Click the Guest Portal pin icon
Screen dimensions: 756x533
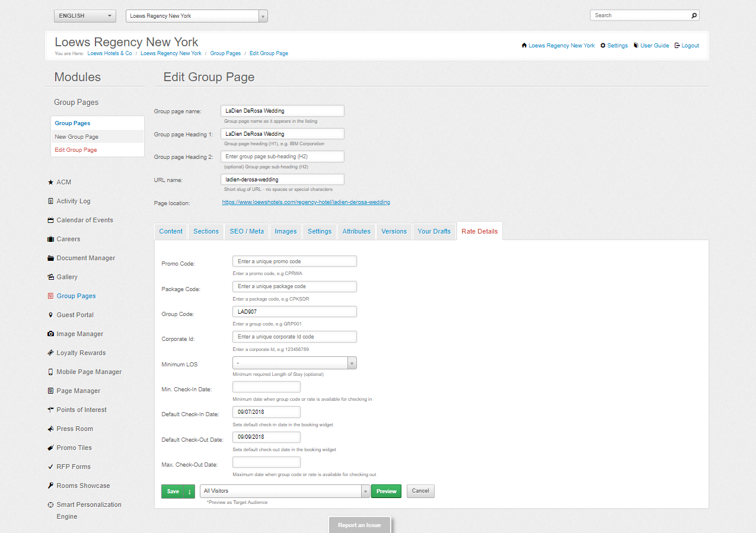click(x=50, y=315)
